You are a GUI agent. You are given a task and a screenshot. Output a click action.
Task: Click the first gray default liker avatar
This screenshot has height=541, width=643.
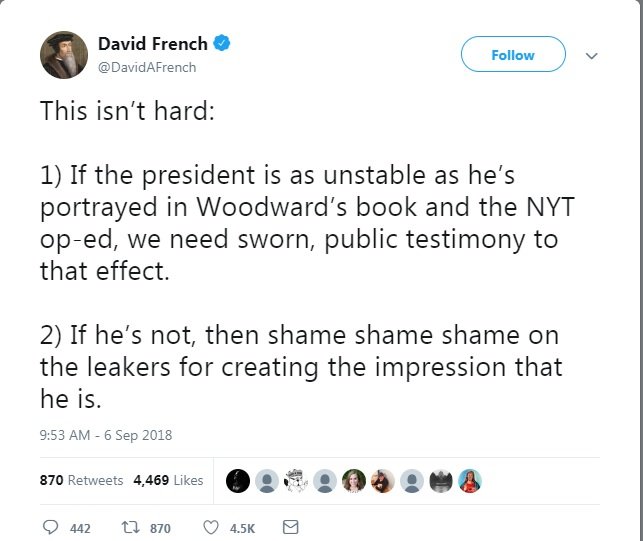pyautogui.click(x=267, y=481)
